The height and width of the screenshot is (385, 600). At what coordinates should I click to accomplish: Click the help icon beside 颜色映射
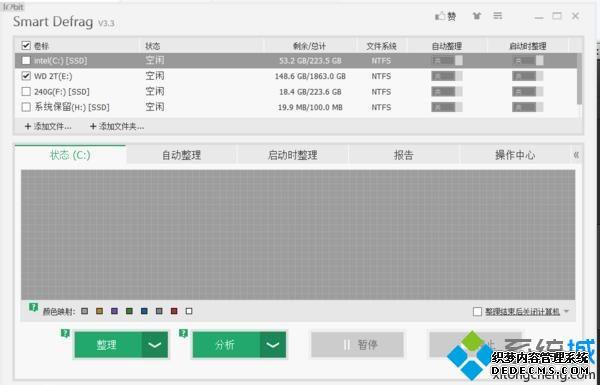pos(33,307)
